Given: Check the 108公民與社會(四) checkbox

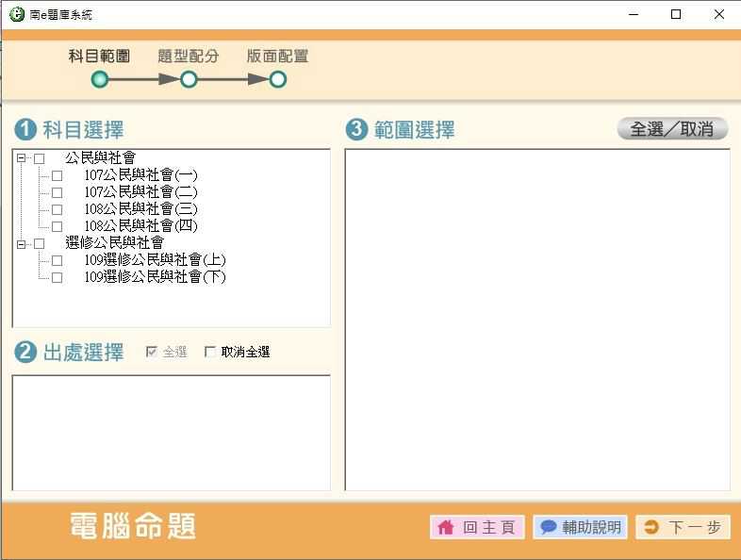Looking at the screenshot, I should click(x=58, y=226).
